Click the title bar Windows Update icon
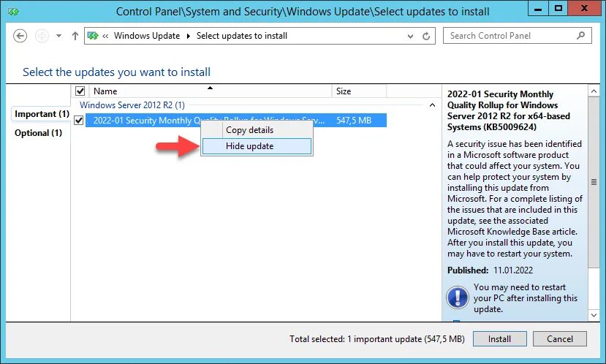Image resolution: width=606 pixels, height=364 pixels. click(x=13, y=12)
